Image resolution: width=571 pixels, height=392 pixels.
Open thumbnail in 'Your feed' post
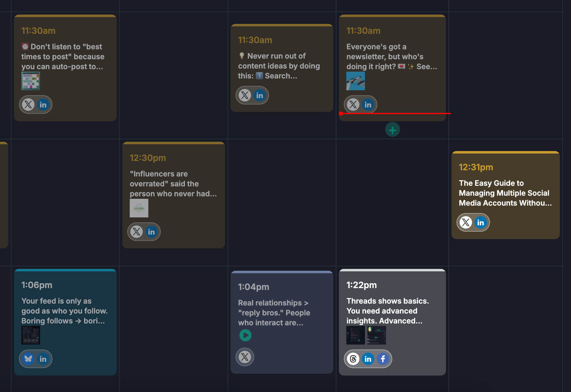30,335
